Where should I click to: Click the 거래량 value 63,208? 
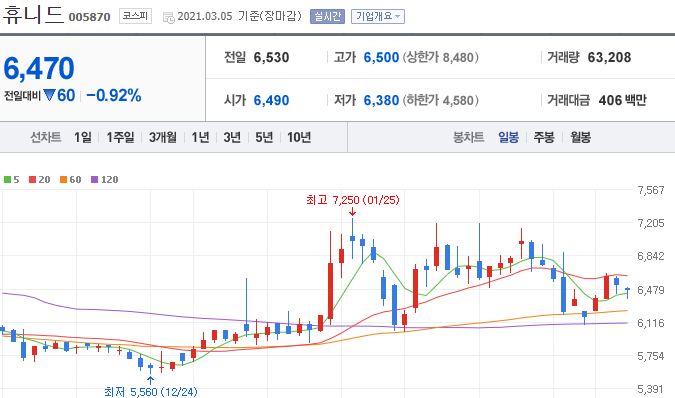pos(609,57)
